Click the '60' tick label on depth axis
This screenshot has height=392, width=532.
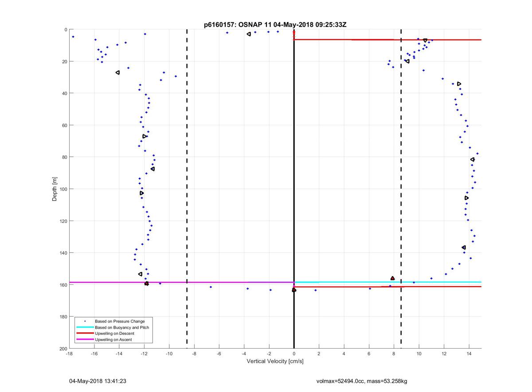64,125
